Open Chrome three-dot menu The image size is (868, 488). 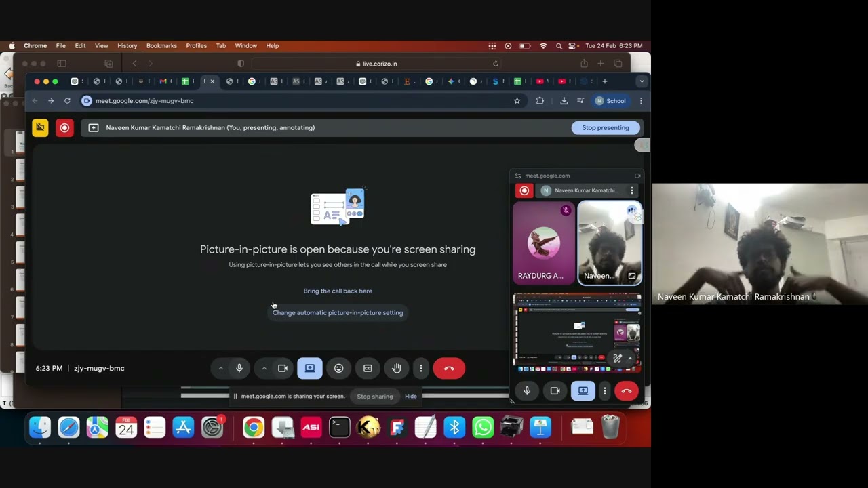pyautogui.click(x=641, y=100)
